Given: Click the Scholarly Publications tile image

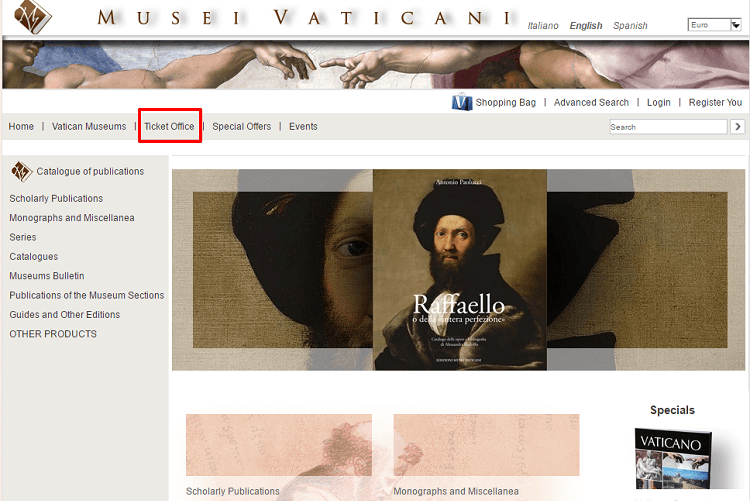Looking at the screenshot, I should 279,445.
